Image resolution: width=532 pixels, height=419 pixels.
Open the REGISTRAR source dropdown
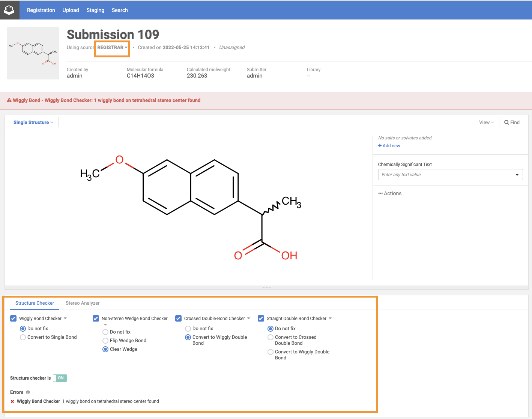click(x=112, y=48)
